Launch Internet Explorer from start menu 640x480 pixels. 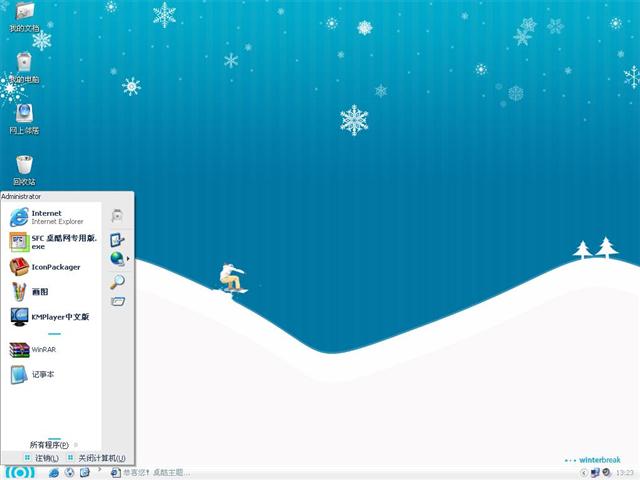(51, 217)
